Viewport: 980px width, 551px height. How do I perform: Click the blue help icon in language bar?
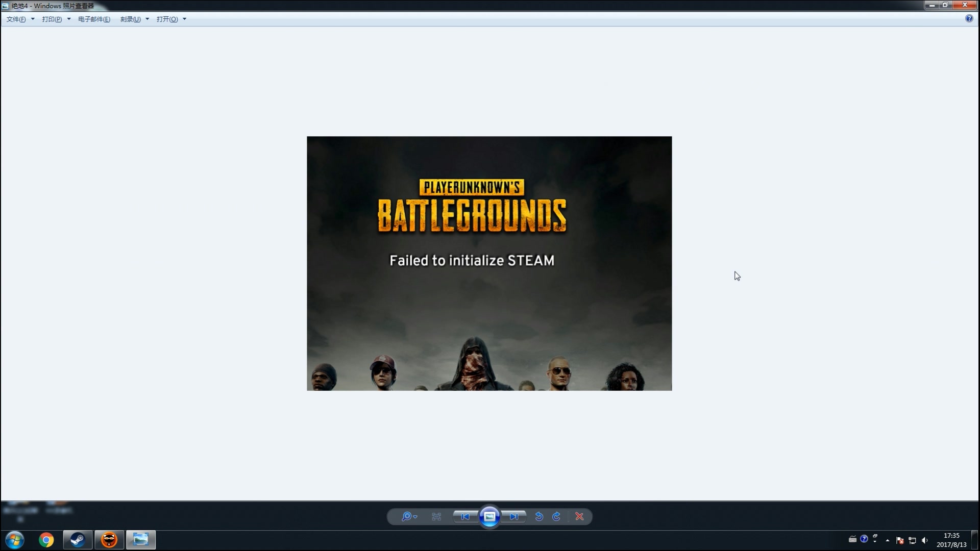coord(864,539)
